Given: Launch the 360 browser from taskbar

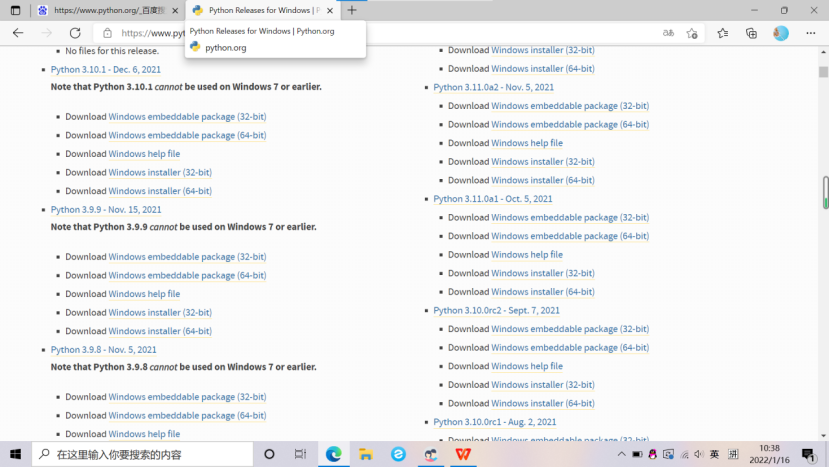Looking at the screenshot, I should coord(398,454).
